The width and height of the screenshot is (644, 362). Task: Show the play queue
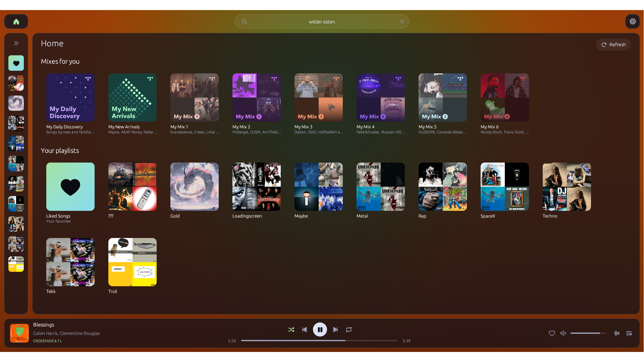click(x=629, y=333)
